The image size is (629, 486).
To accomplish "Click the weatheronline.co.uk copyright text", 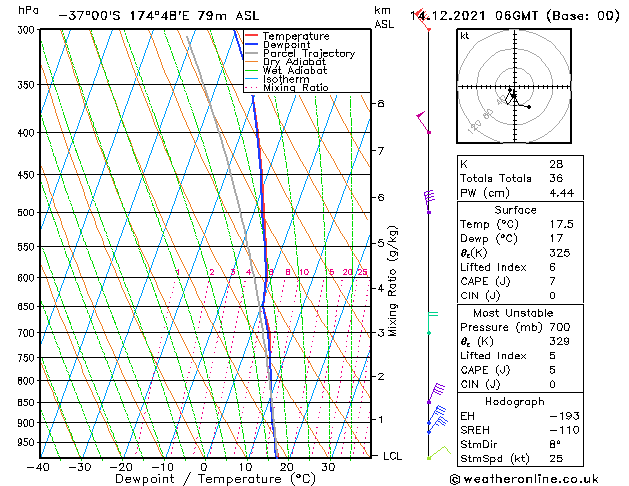I will coord(524,479).
